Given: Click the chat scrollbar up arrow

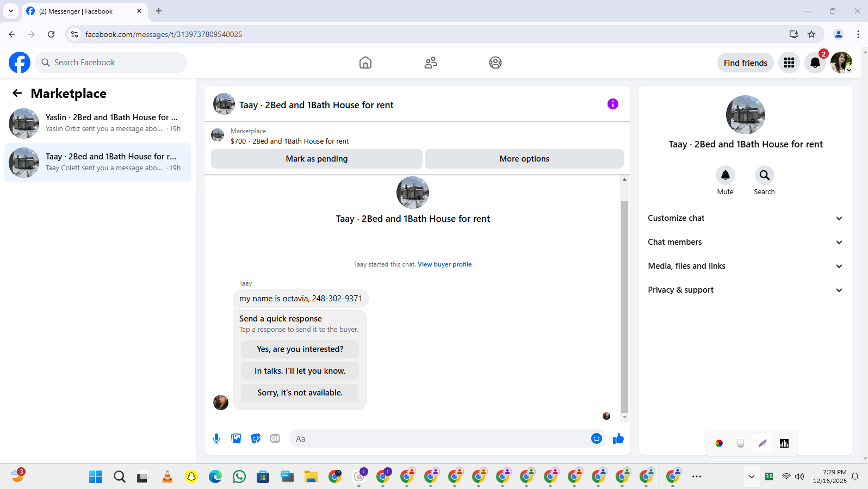Looking at the screenshot, I should click(624, 179).
